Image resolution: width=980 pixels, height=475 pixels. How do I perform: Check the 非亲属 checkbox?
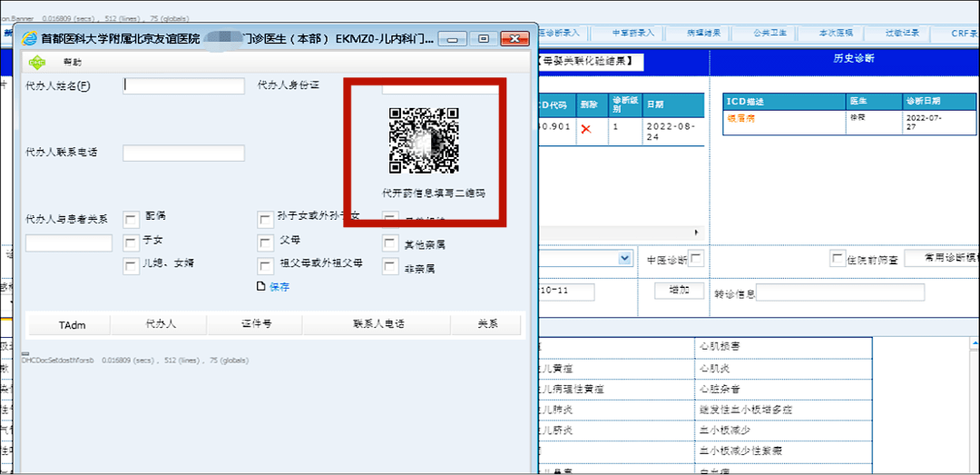tap(390, 267)
